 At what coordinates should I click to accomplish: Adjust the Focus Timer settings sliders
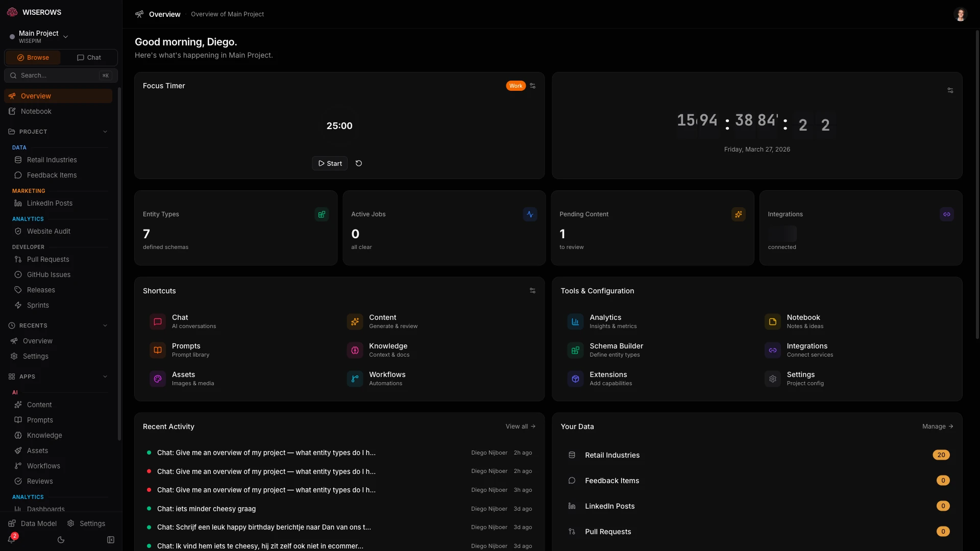pos(532,86)
